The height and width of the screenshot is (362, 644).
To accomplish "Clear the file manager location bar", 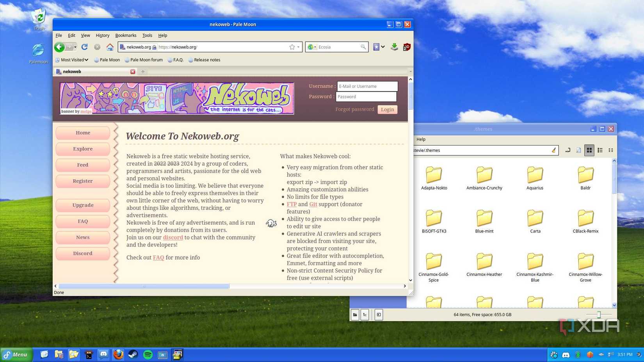I will (553, 150).
